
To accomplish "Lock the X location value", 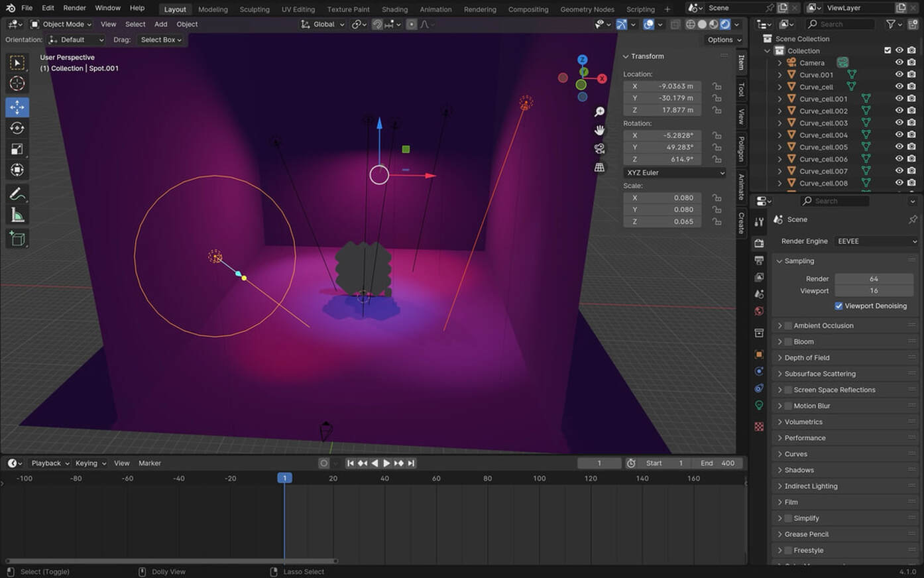I will coord(717,86).
